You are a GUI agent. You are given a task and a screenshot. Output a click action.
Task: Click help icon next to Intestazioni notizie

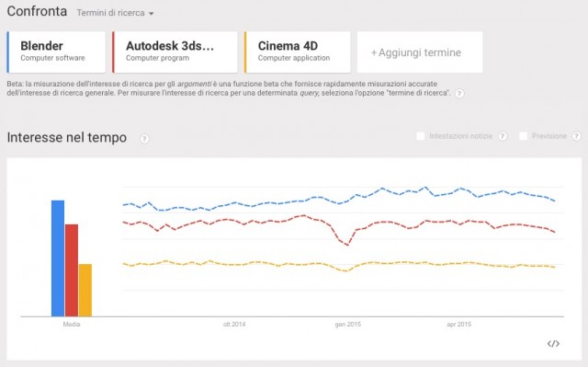[503, 136]
